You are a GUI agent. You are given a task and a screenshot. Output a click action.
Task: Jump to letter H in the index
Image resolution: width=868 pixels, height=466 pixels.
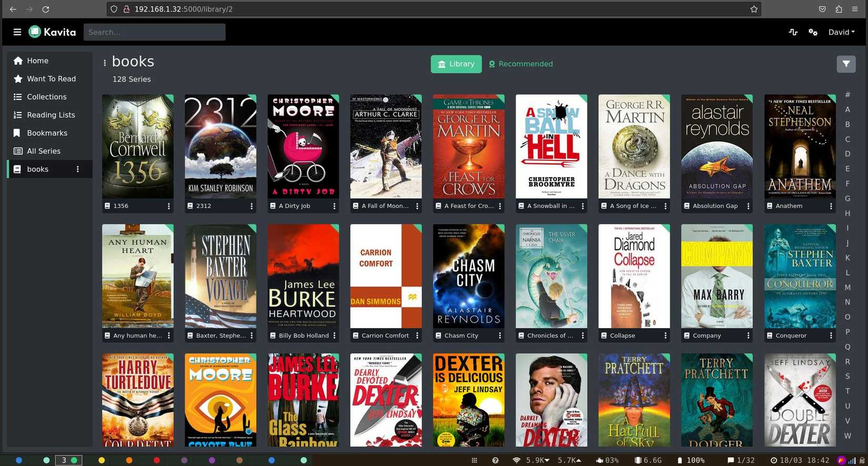point(847,214)
